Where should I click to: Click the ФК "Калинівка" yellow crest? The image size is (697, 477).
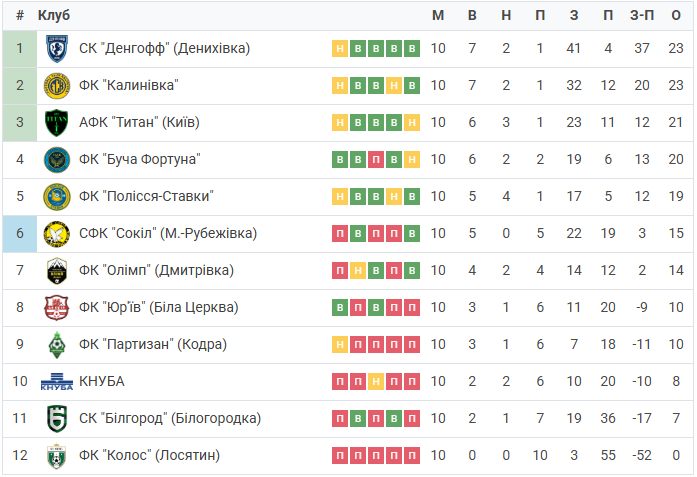click(56, 85)
